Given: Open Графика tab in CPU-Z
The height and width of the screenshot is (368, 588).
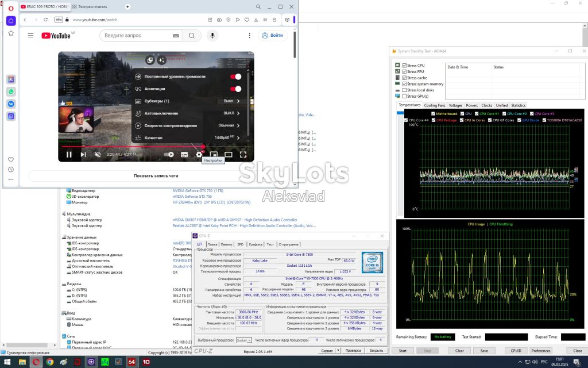Looking at the screenshot, I should [x=256, y=244].
